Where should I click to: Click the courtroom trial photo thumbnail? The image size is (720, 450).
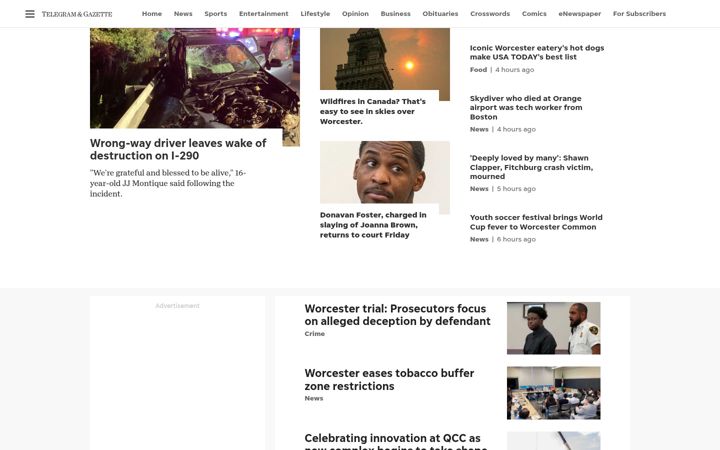(x=553, y=328)
